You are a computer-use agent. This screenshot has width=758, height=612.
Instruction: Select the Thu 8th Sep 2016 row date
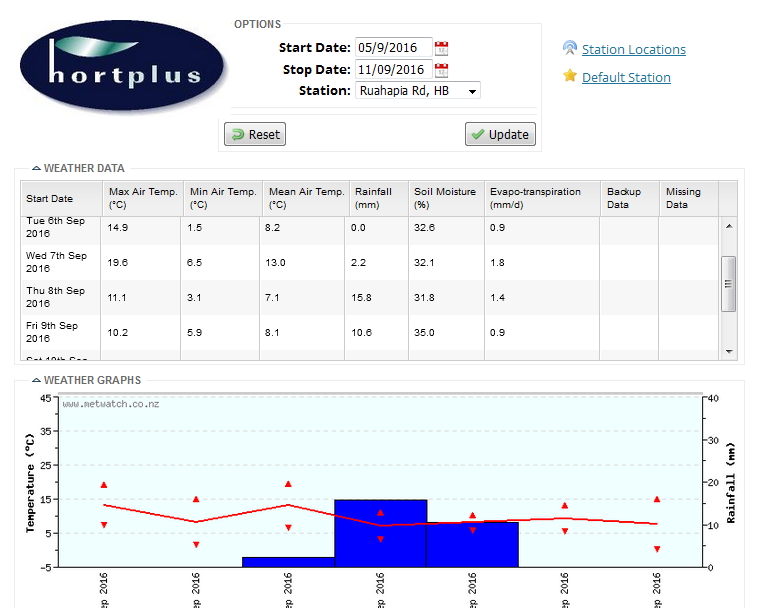tap(56, 297)
